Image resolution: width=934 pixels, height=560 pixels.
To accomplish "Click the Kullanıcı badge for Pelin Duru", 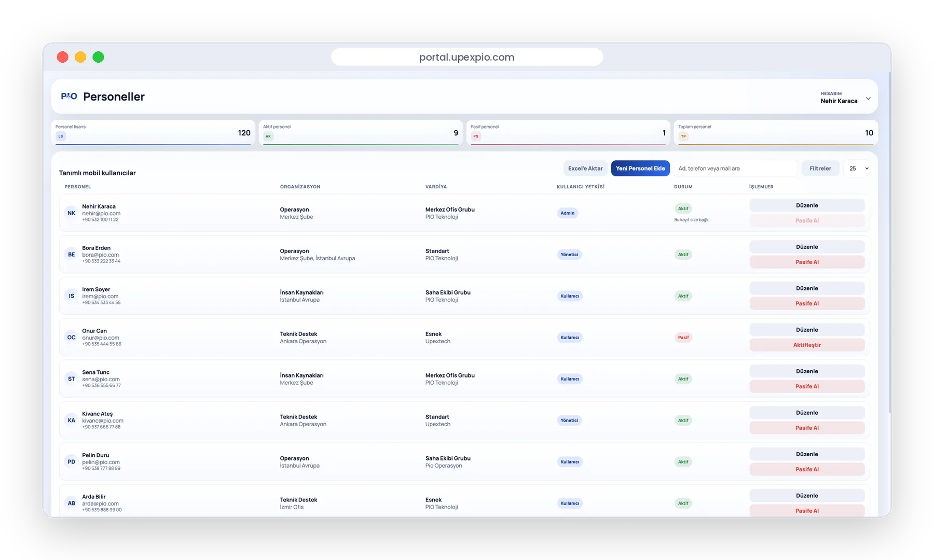I will pyautogui.click(x=570, y=462).
